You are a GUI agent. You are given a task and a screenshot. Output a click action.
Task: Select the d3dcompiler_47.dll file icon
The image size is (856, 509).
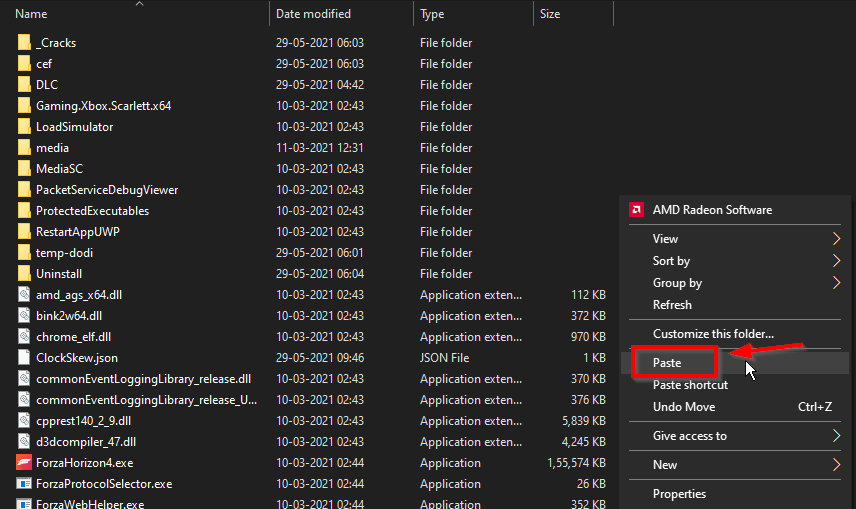click(24, 442)
